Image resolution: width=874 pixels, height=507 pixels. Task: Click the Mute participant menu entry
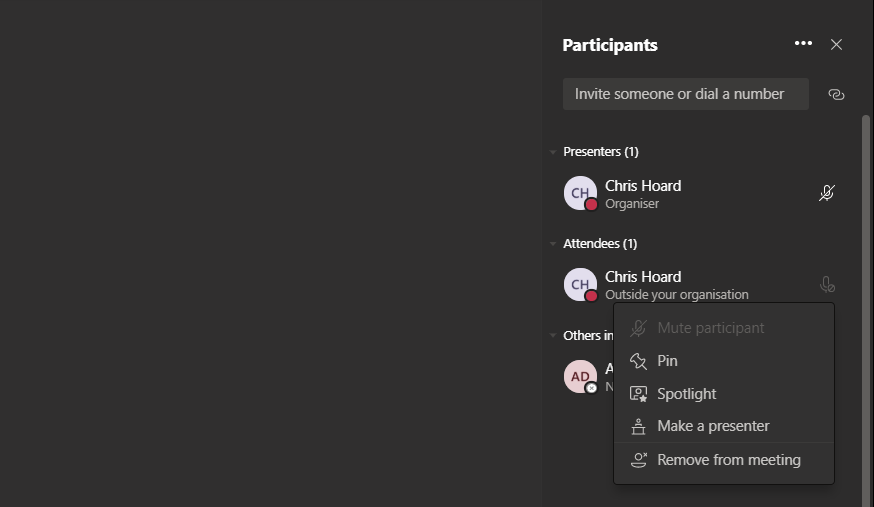(711, 328)
